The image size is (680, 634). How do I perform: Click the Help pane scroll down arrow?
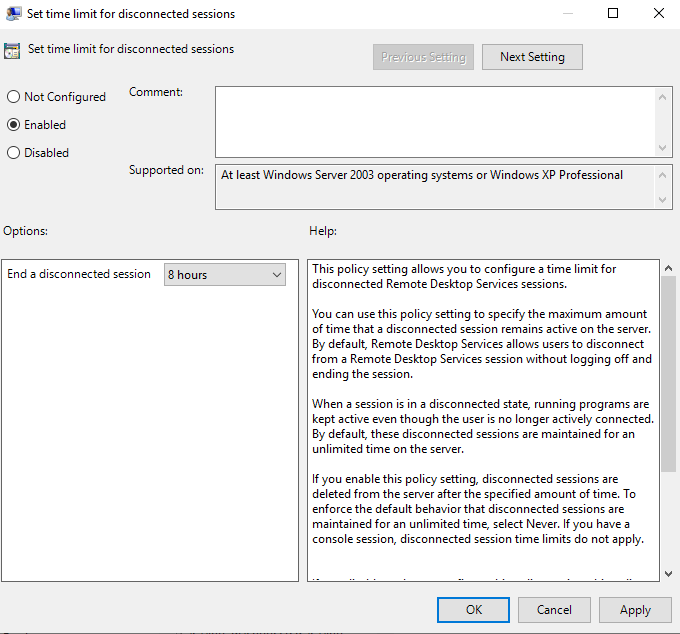668,573
